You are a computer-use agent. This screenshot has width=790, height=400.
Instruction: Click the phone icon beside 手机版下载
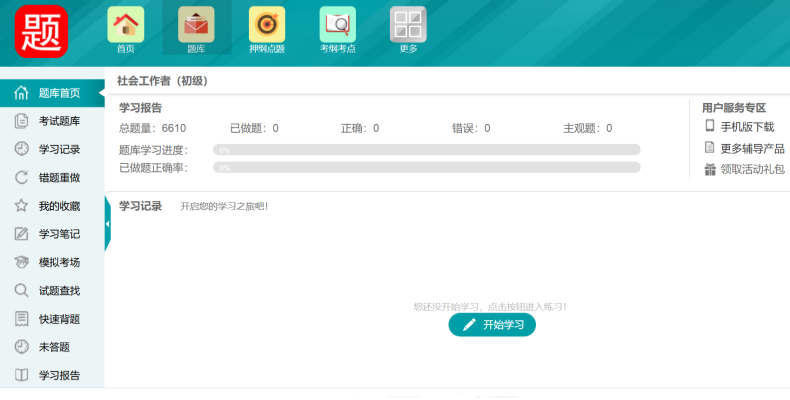710,126
